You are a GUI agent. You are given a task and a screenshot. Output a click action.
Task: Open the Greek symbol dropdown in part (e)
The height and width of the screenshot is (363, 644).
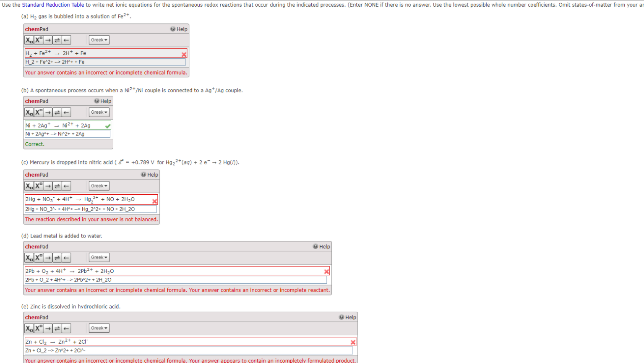click(x=99, y=328)
